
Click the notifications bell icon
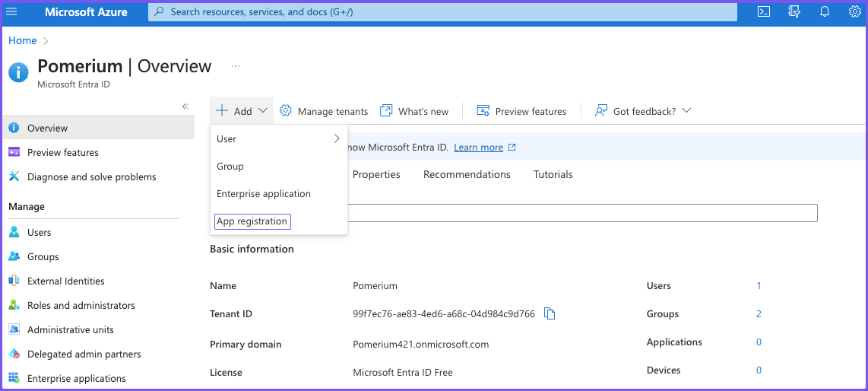pyautogui.click(x=824, y=11)
